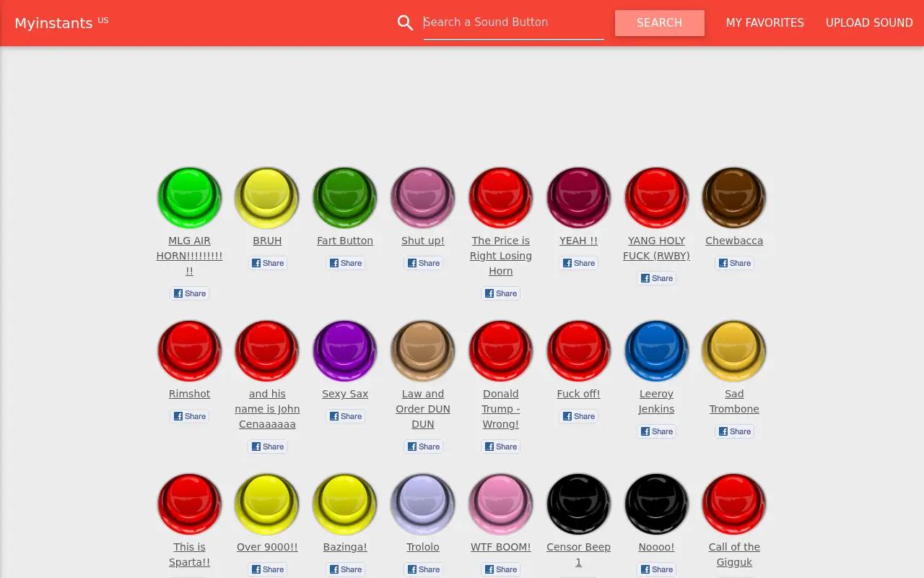Open the Sexy Sax title link
This screenshot has width=924, height=578.
pos(345,394)
